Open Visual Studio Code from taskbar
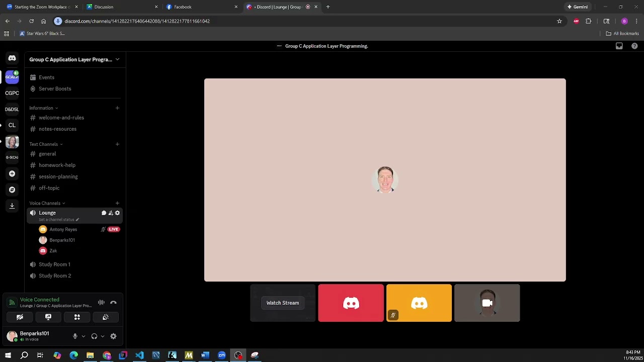Image resolution: width=644 pixels, height=362 pixels. click(139, 355)
